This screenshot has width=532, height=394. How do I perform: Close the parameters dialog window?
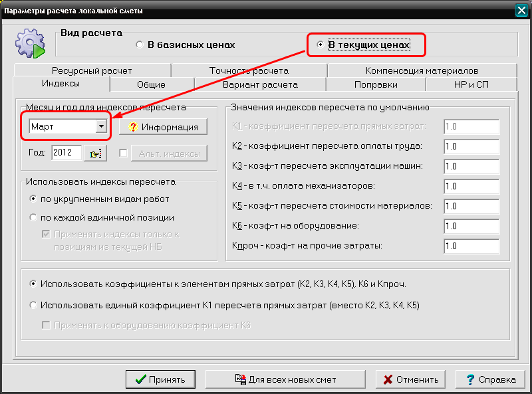click(521, 11)
